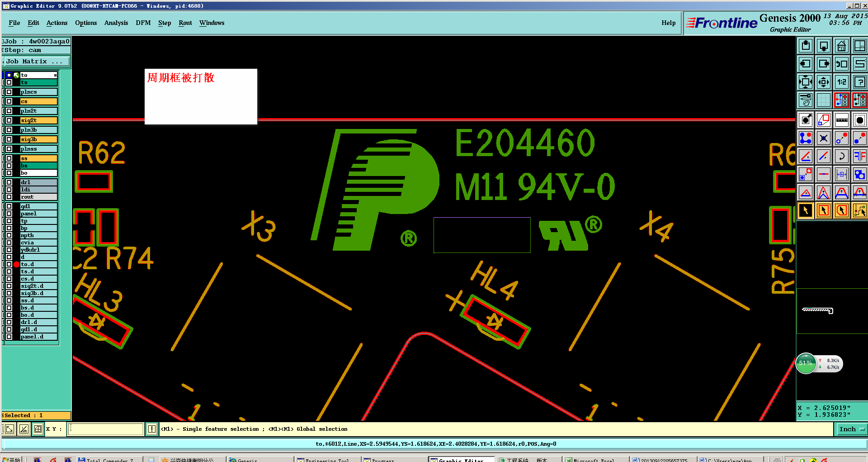Open the question mark help icon
This screenshot has width=868, height=462.
tap(860, 82)
